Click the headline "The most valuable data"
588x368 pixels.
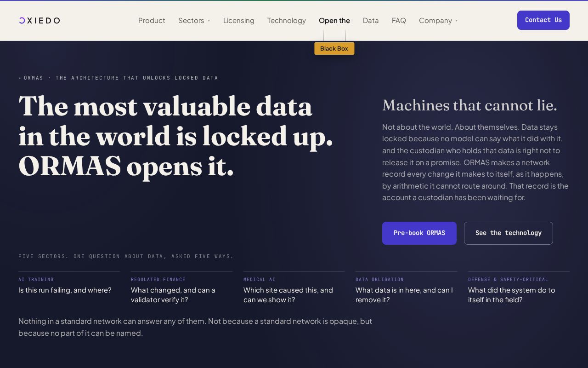(165, 106)
